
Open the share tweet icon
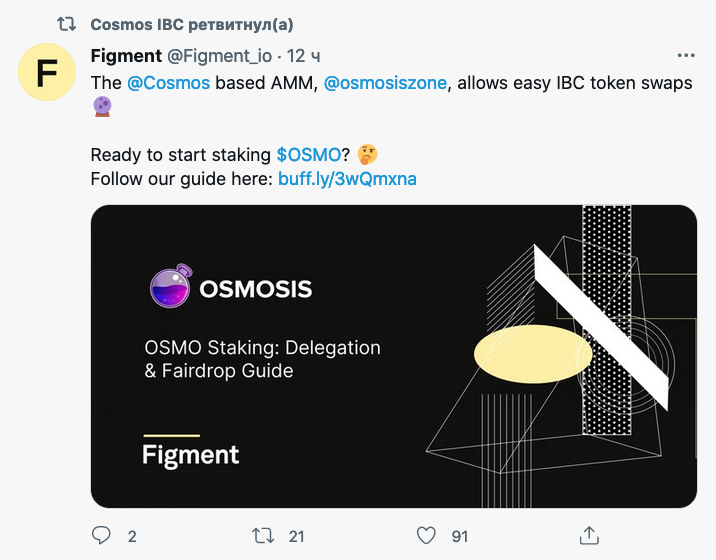[x=589, y=535]
